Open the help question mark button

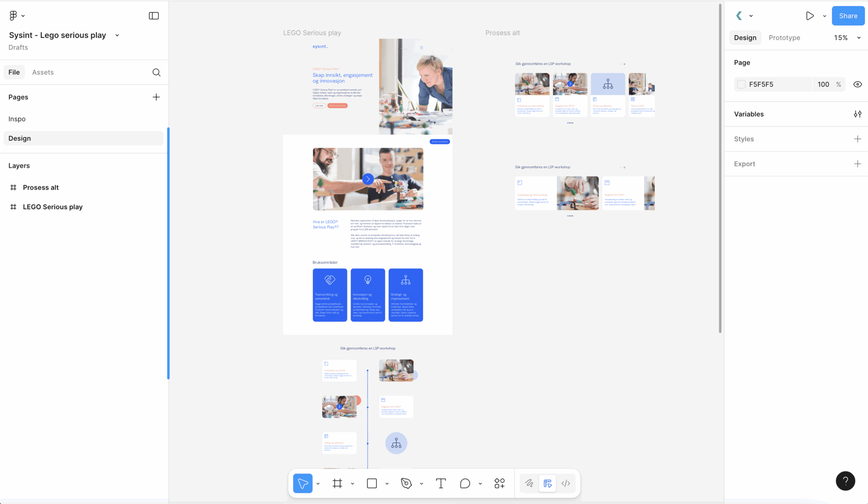[x=846, y=481]
